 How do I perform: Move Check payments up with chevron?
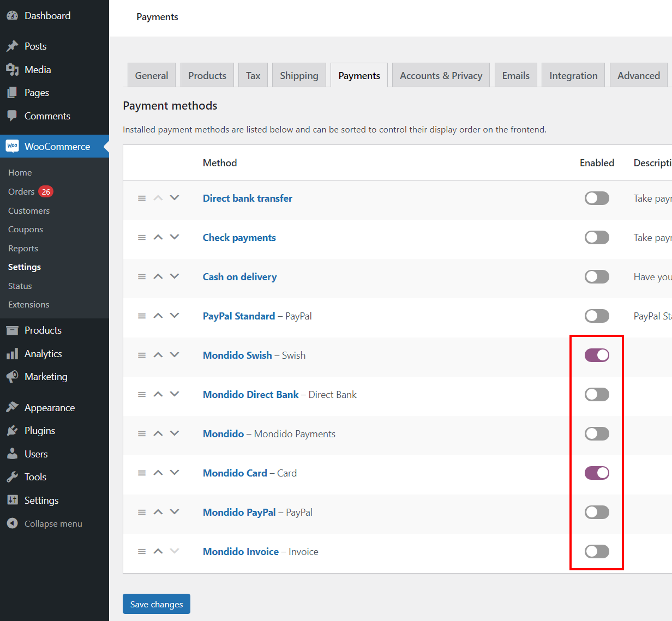coord(158,237)
